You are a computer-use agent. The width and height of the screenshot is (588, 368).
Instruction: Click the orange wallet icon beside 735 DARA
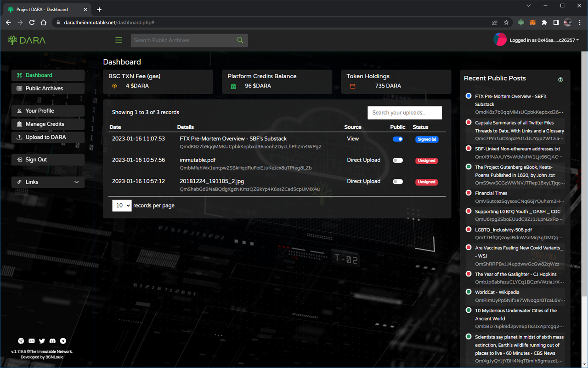tap(352, 86)
